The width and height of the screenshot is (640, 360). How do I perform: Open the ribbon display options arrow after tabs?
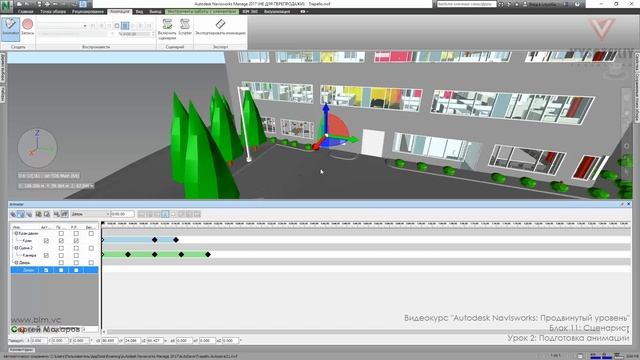[x=304, y=12]
